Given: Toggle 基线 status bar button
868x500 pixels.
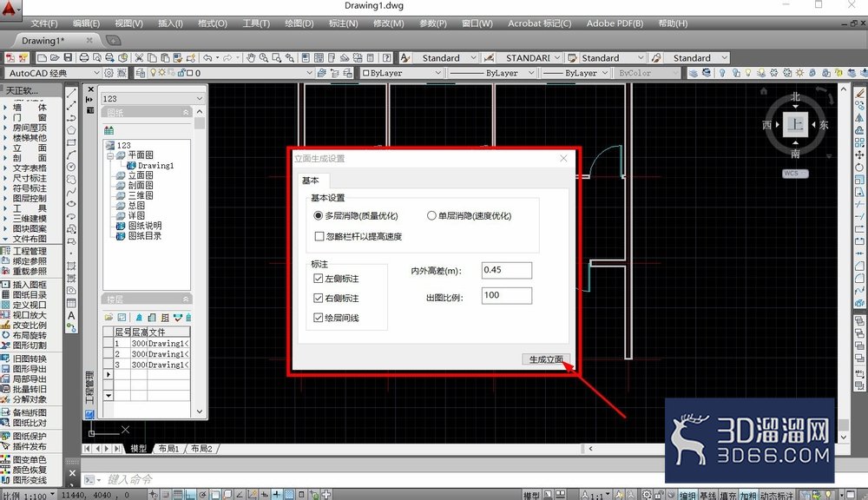Looking at the screenshot, I should coord(707,495).
